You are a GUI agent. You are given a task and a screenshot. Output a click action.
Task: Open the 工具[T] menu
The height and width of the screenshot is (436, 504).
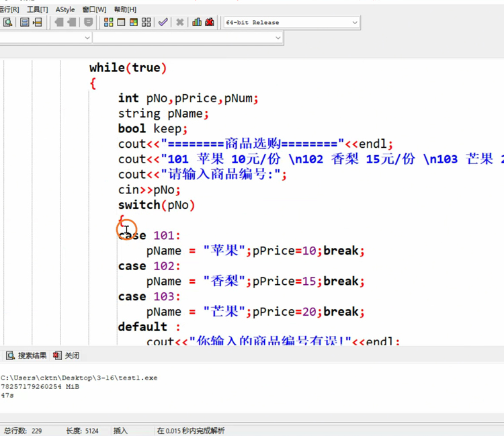[37, 9]
